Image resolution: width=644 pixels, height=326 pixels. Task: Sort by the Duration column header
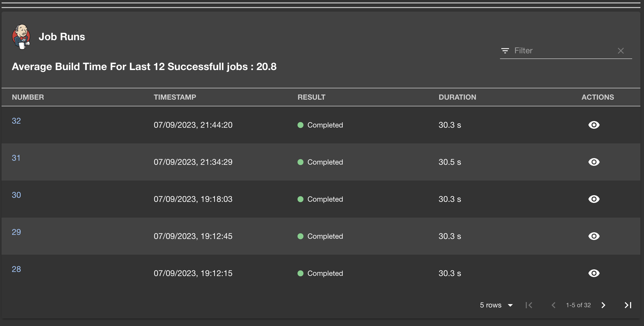tap(457, 97)
